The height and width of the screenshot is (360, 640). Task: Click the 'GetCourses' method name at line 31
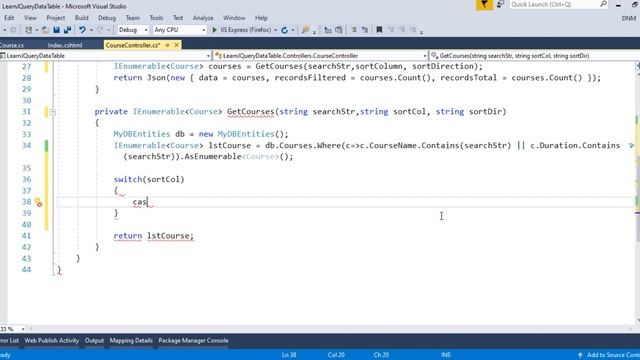[251, 111]
